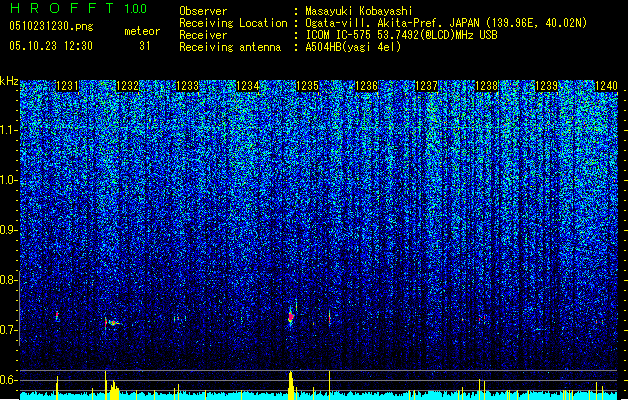Click the meteor count value 31

(x=145, y=46)
